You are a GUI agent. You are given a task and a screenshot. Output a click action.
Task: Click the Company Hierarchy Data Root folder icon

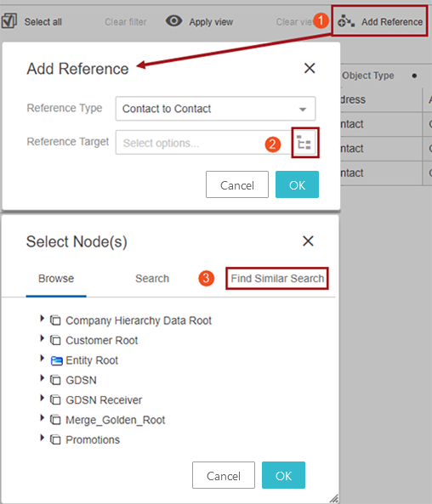pos(55,320)
